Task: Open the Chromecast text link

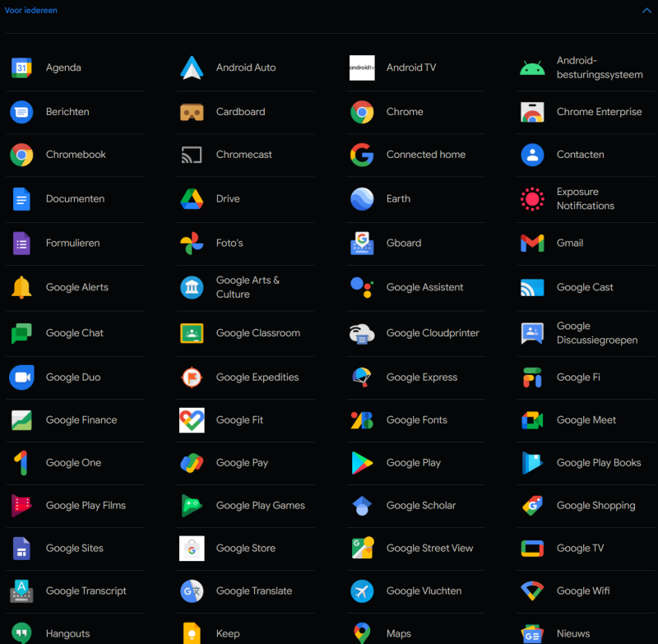Action: [x=243, y=155]
